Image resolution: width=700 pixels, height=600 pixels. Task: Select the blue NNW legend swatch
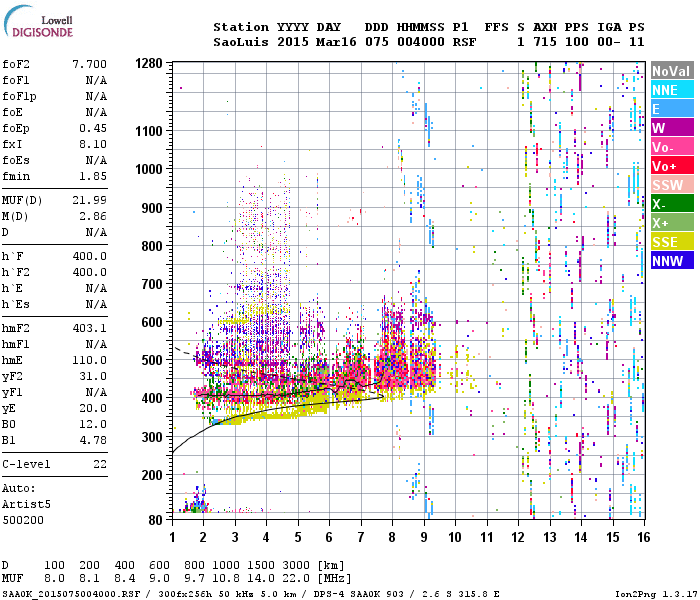pyautogui.click(x=672, y=260)
